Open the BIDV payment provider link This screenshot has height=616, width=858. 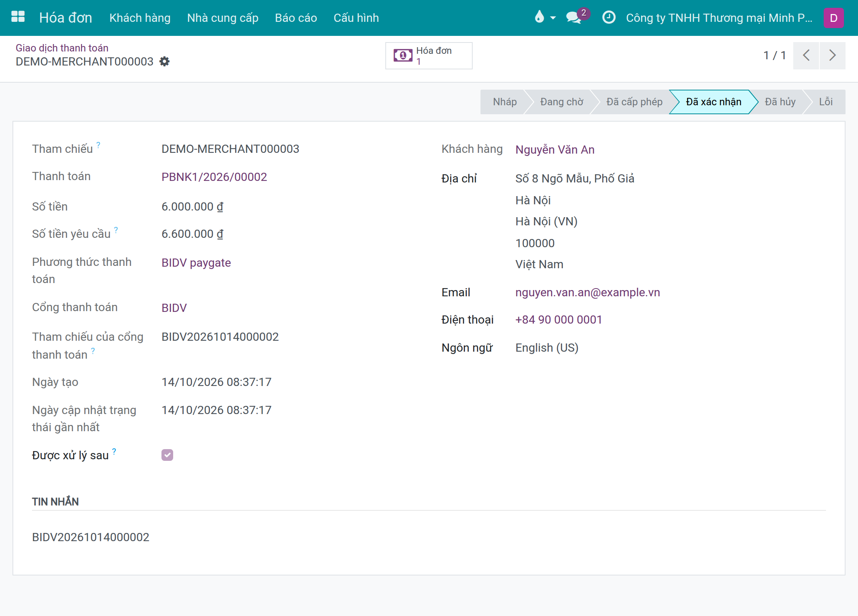pos(174,308)
